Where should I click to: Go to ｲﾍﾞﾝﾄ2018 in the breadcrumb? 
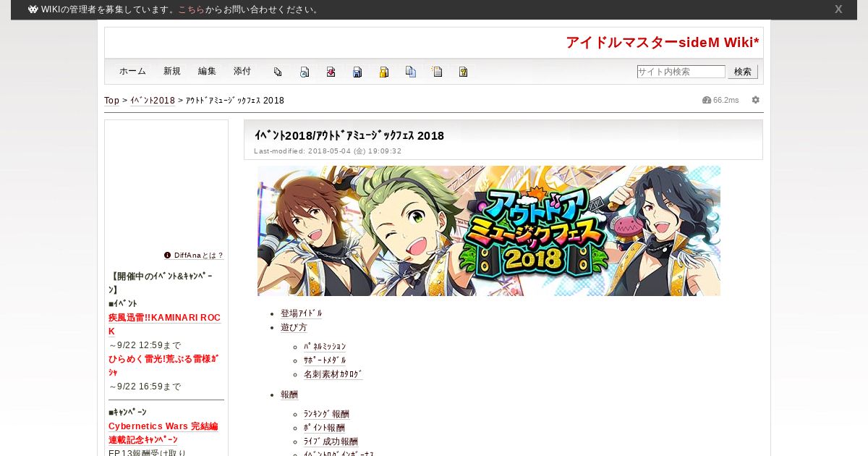[x=153, y=101]
